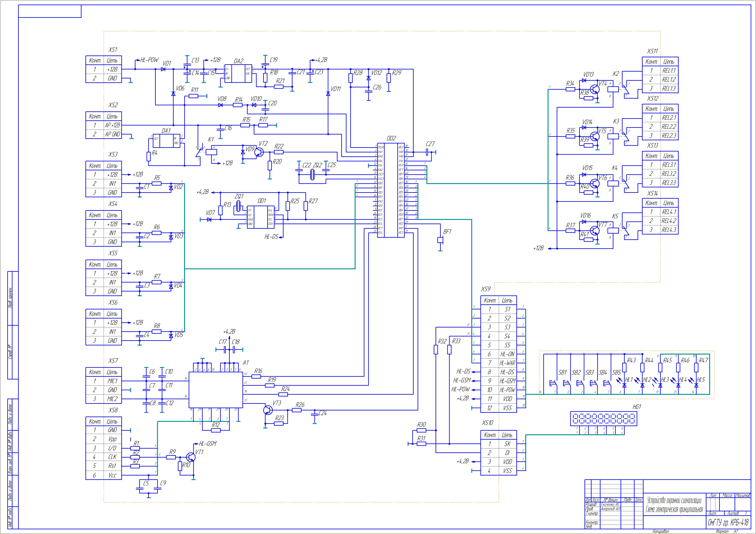756x534 pixels.
Task: Click the AP +12B cell in XS2
Action: tap(113, 125)
